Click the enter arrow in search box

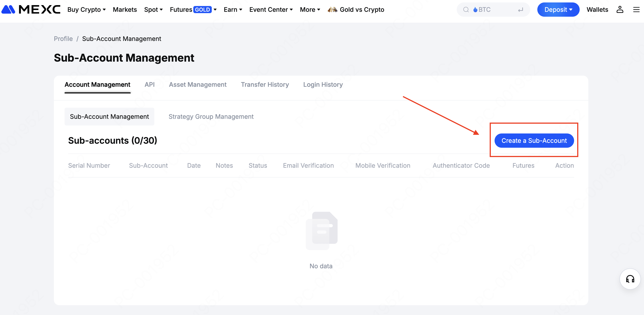tap(520, 10)
